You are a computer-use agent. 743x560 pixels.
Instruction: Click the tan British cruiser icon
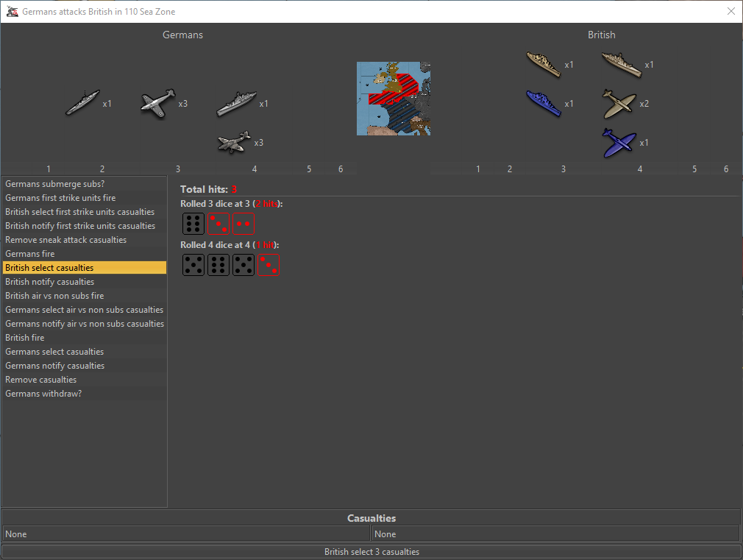(544, 64)
